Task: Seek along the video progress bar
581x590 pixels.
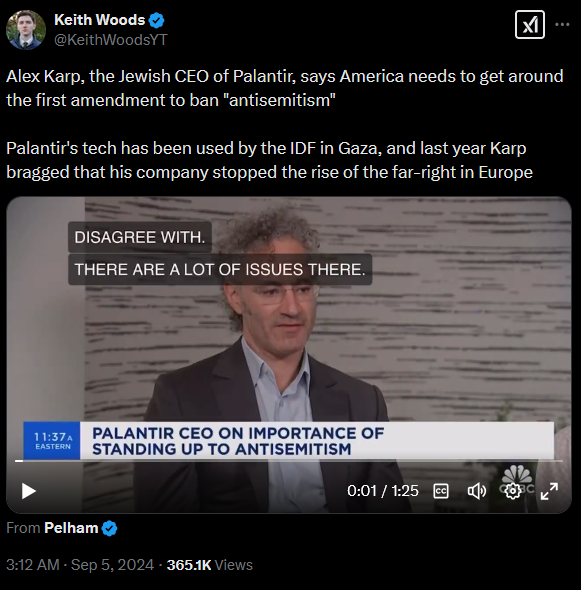Action: (x=289, y=461)
